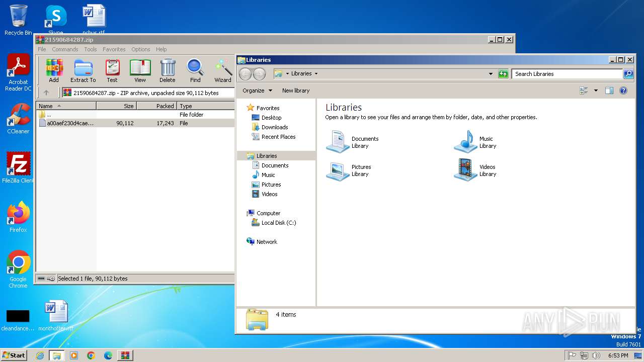Click the FileZilla Client desktop icon
This screenshot has width=644, height=362.
[18, 167]
